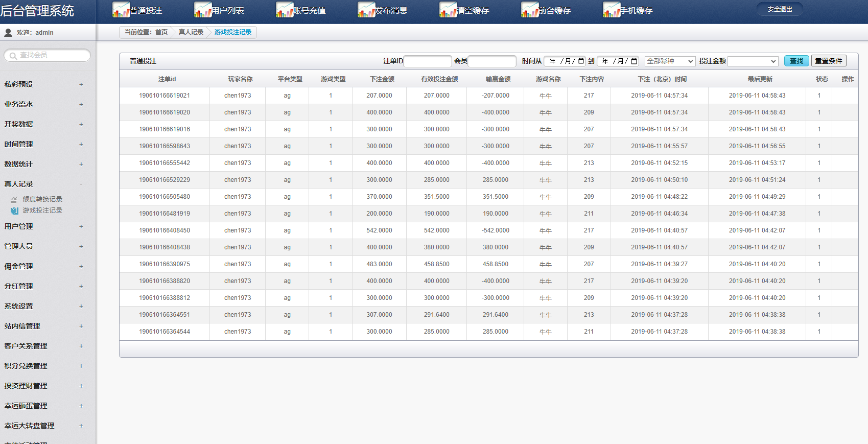
Task: Click the calendar icon in 时间从 date field
Action: [581, 61]
